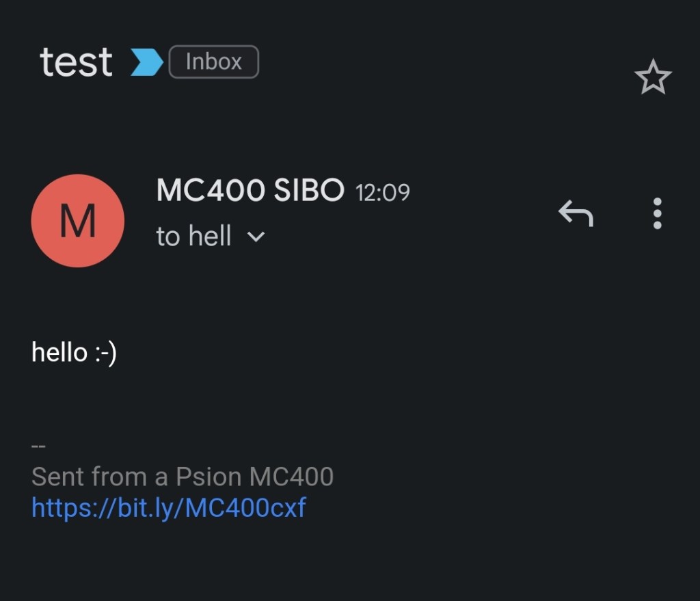Screen dimensions: 700x601
Task: Click the "Sent from a Psion MC400" signature
Action: click(x=183, y=476)
